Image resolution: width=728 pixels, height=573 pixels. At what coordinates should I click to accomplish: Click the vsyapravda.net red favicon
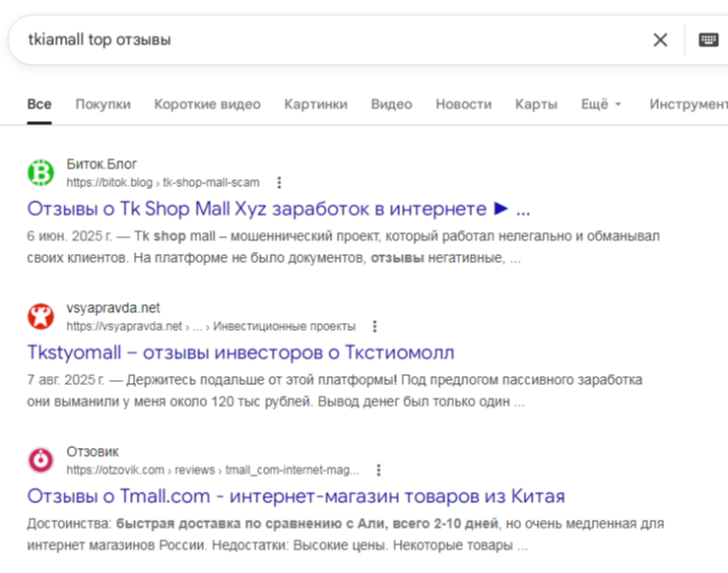coord(40,316)
